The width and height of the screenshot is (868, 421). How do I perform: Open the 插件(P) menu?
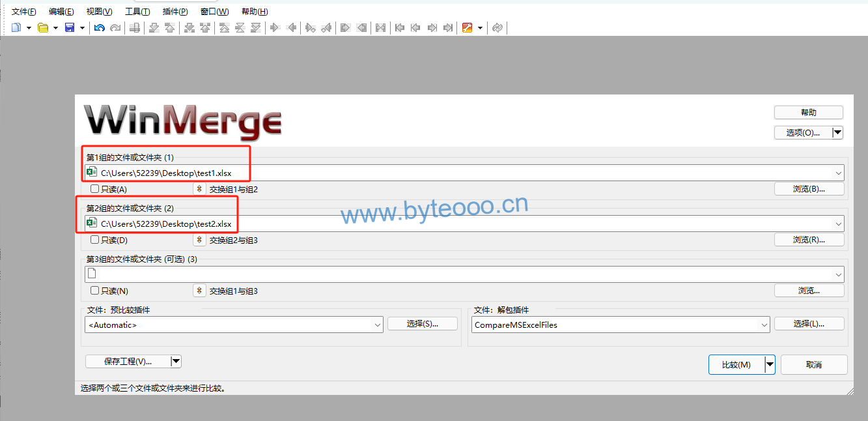(x=175, y=12)
